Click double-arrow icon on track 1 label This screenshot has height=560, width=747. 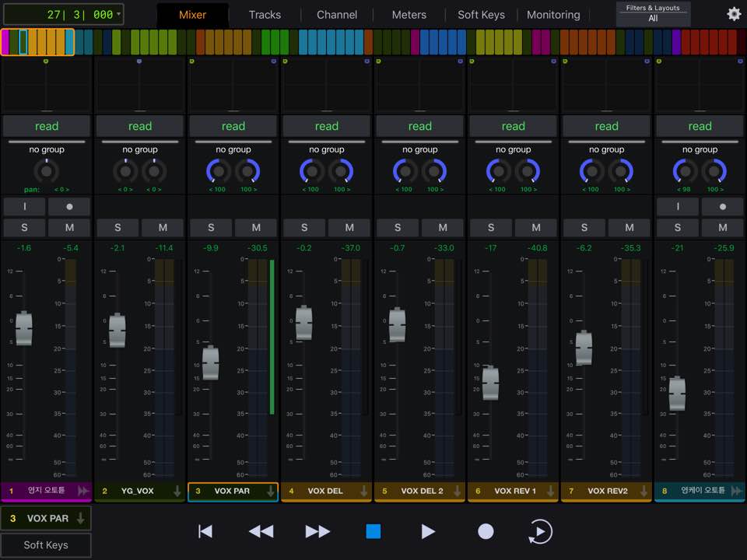click(x=83, y=491)
